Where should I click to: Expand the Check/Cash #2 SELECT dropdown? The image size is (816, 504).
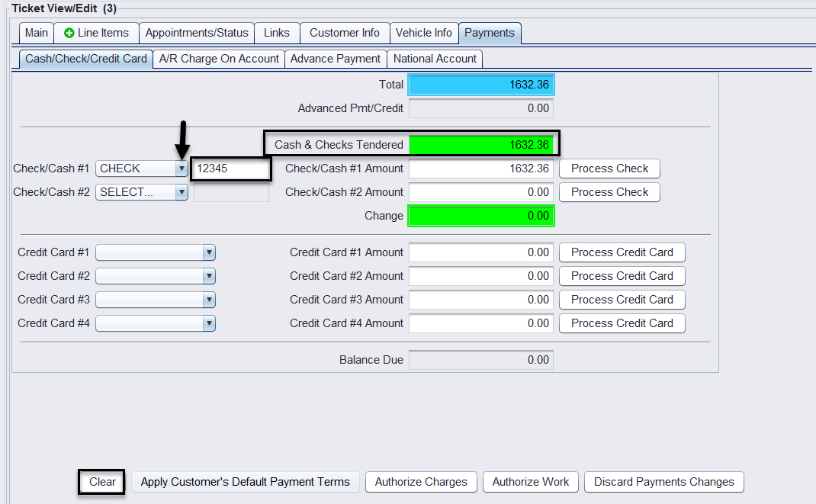(182, 192)
